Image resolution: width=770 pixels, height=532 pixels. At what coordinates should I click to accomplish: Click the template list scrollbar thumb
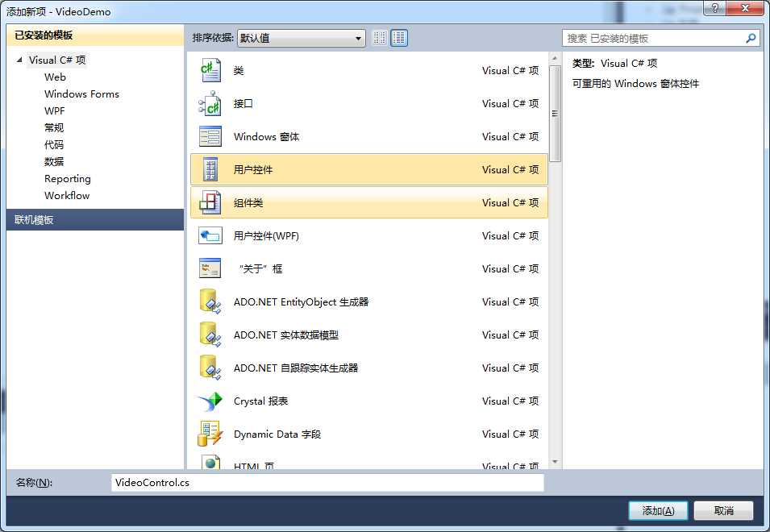[x=555, y=114]
